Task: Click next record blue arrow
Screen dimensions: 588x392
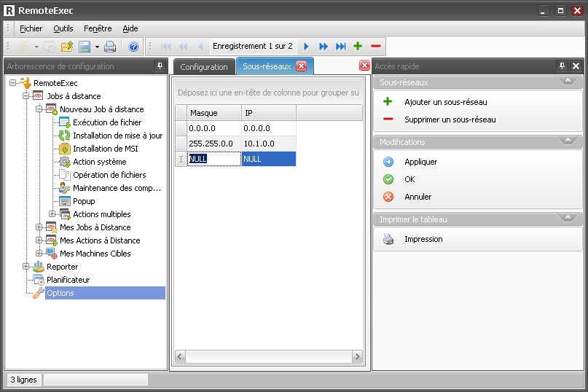Action: coord(306,47)
